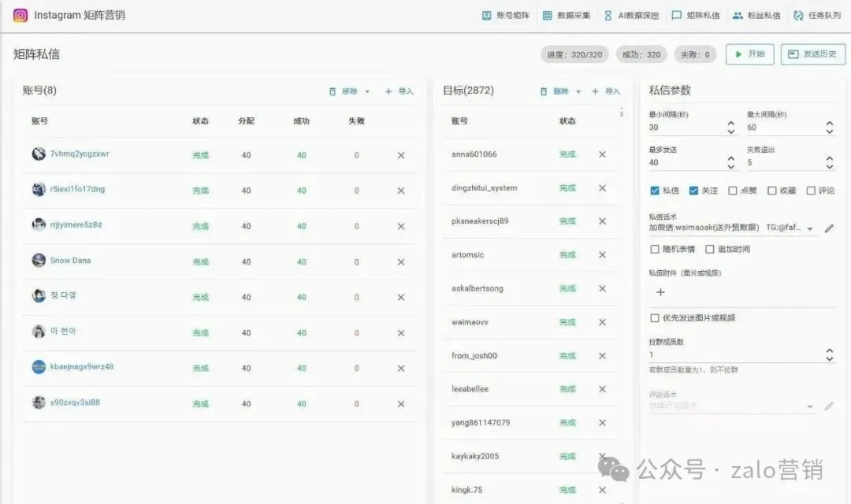Open the 任务队列 task queue
Image resolution: width=851 pixels, height=504 pixels.
819,14
